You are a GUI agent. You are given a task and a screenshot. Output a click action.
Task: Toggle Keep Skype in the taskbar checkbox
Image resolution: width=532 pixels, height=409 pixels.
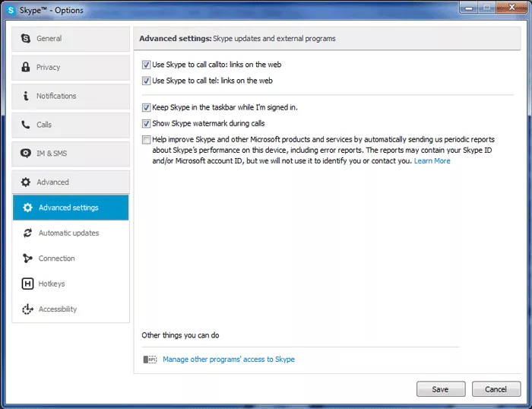click(x=146, y=108)
